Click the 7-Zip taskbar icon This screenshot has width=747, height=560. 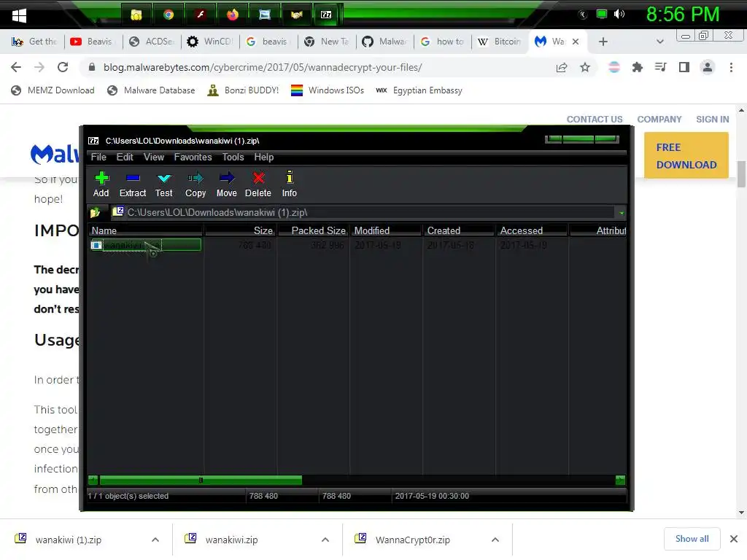point(326,15)
